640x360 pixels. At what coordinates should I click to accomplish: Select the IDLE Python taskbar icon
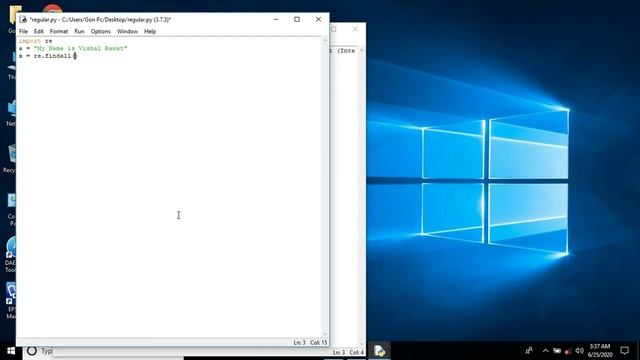pyautogui.click(x=379, y=351)
